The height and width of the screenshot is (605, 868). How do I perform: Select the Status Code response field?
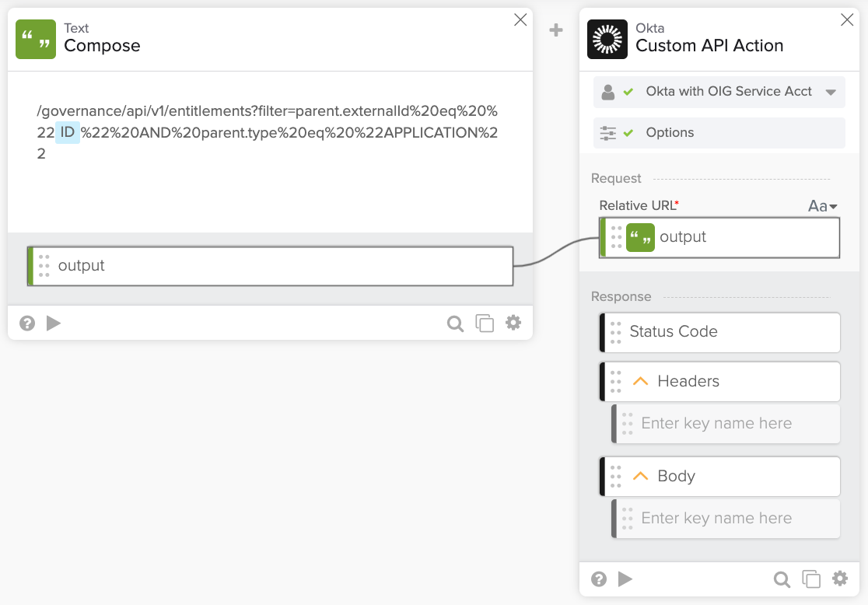point(719,333)
